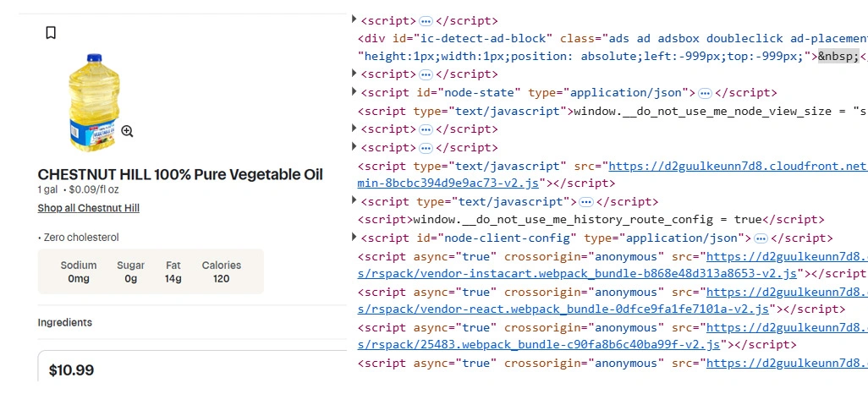
Task: Open the vendor-instacart webpack bundle source link
Action: click(578, 274)
